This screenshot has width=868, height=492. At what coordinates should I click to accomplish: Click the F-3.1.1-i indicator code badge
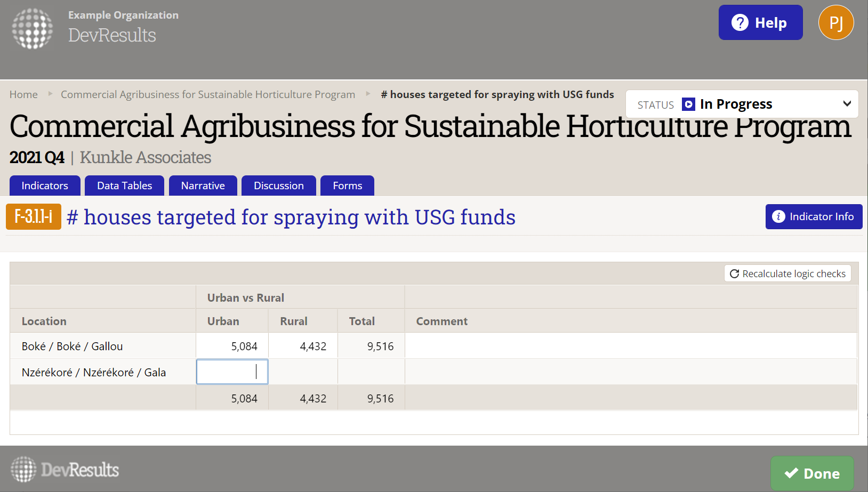34,216
